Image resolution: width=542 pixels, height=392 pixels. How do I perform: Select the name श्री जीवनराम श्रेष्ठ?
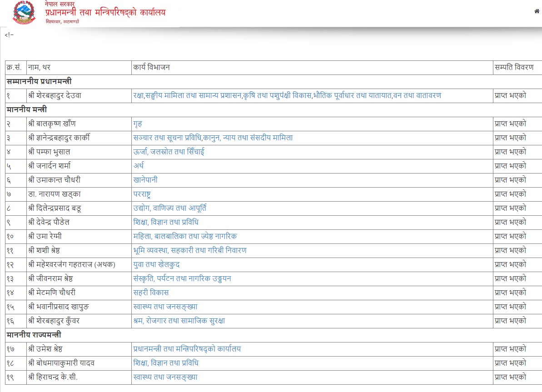pyautogui.click(x=50, y=278)
